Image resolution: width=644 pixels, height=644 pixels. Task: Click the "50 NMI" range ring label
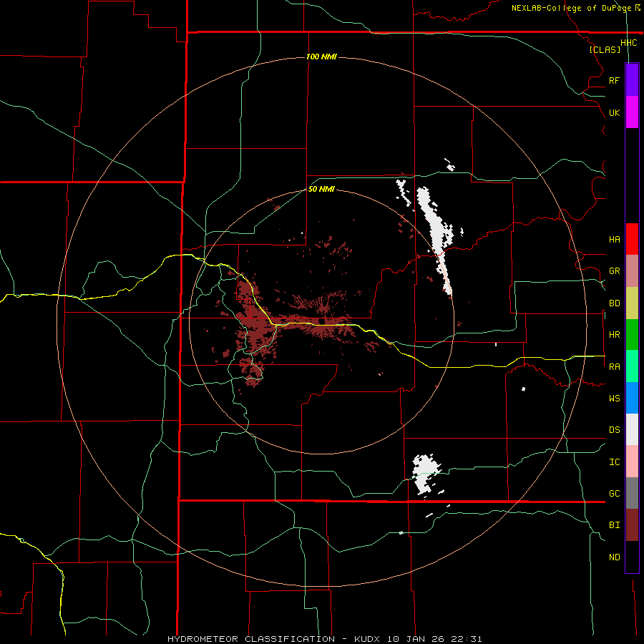[x=321, y=189]
